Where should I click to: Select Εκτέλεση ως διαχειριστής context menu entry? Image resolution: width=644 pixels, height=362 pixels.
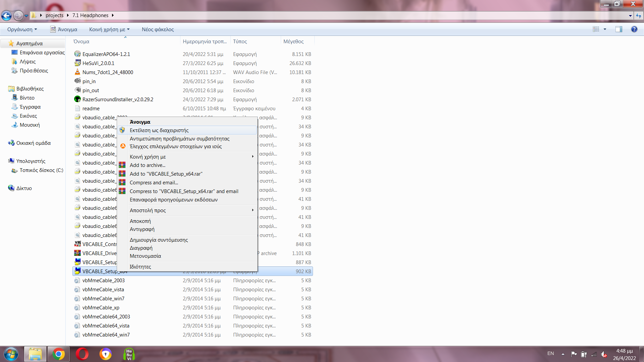(x=159, y=130)
